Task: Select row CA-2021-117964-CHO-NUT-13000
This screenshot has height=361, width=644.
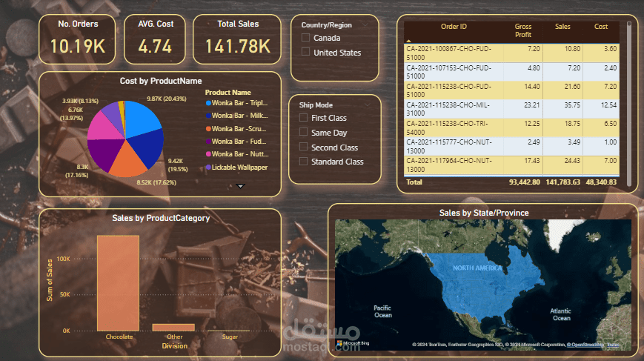Action: tap(511, 165)
